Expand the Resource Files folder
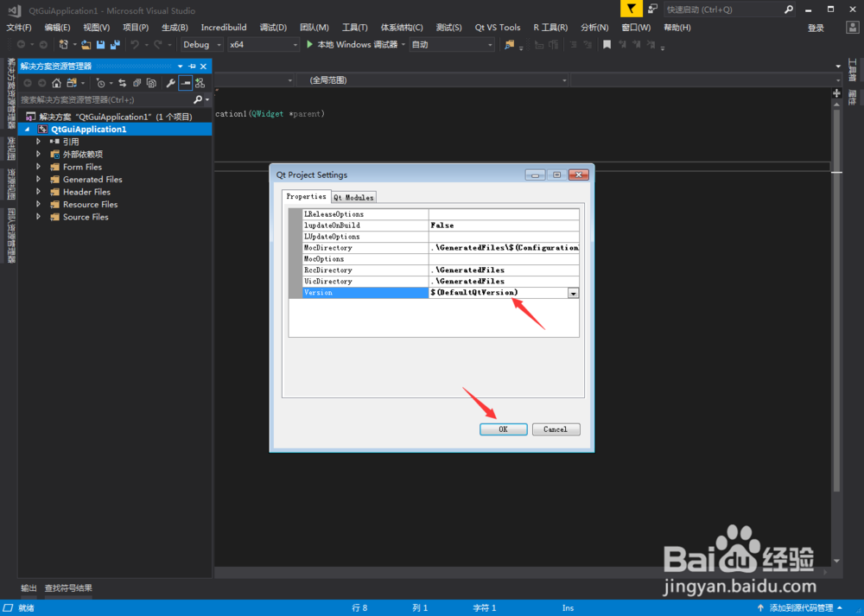 38,204
